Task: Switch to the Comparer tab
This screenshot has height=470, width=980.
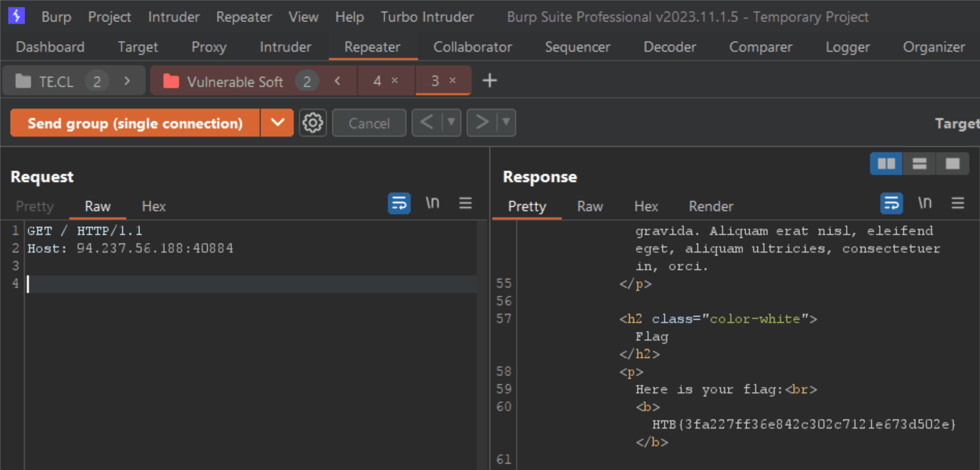Action: tap(761, 47)
